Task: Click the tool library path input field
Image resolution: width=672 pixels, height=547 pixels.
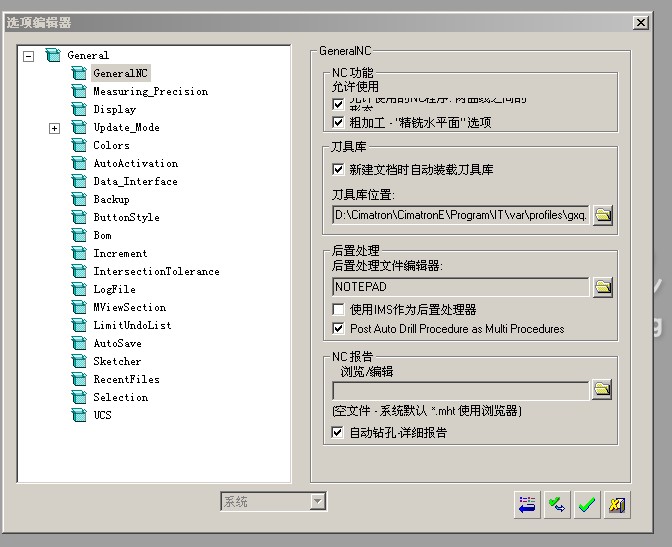Action: [461, 215]
